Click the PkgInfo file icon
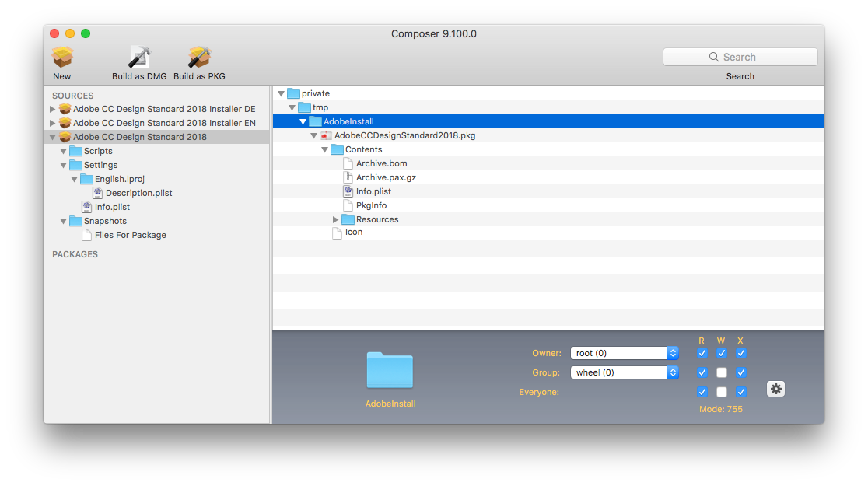The image size is (868, 486). 348,205
